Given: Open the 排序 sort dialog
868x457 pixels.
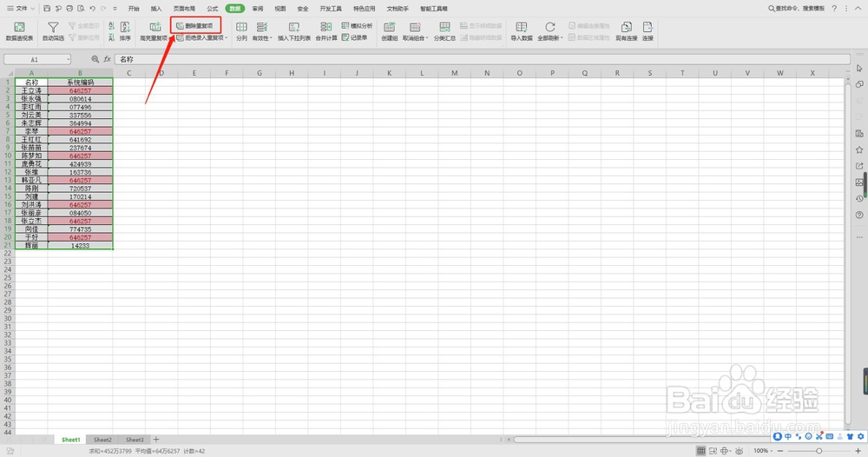Looking at the screenshot, I should tap(126, 31).
